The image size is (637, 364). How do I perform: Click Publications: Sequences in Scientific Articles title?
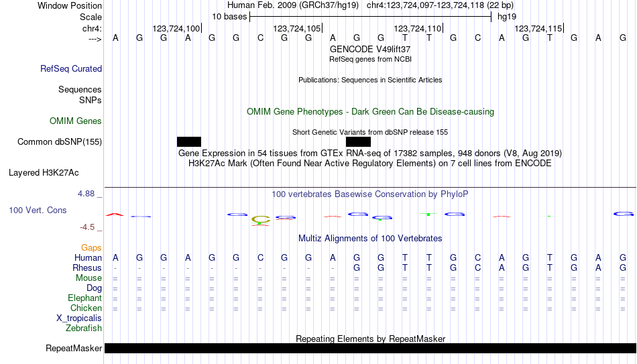click(370, 80)
